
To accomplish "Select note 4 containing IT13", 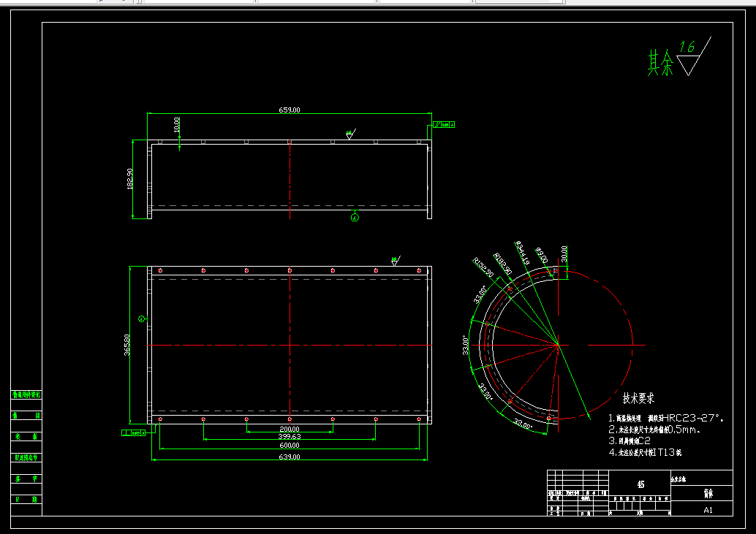I will click(x=645, y=452).
